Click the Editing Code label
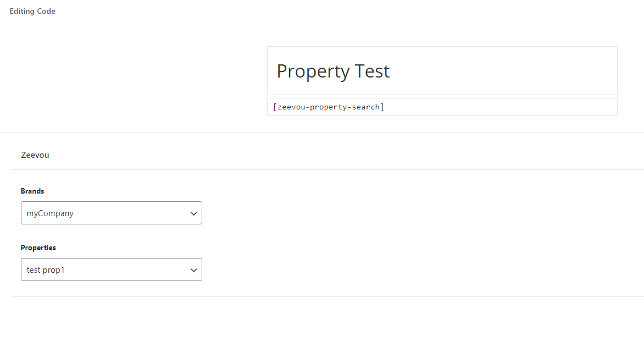The image size is (644, 341). point(32,11)
